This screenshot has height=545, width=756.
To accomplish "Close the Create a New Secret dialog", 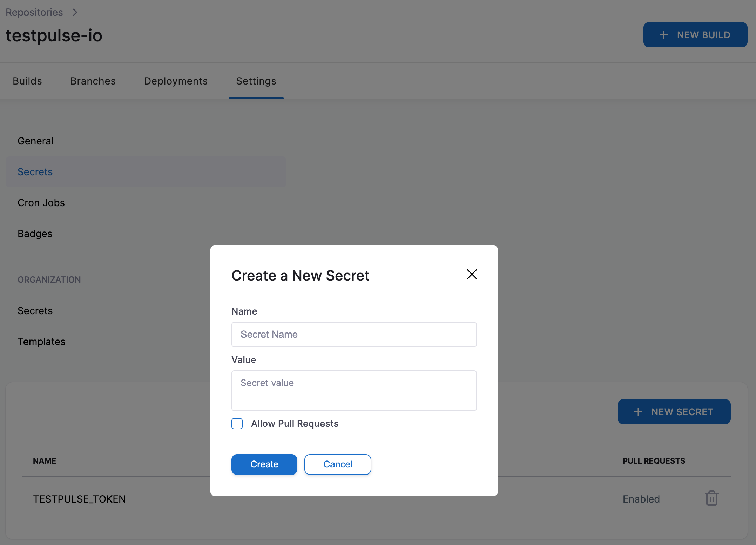I will 472,274.
